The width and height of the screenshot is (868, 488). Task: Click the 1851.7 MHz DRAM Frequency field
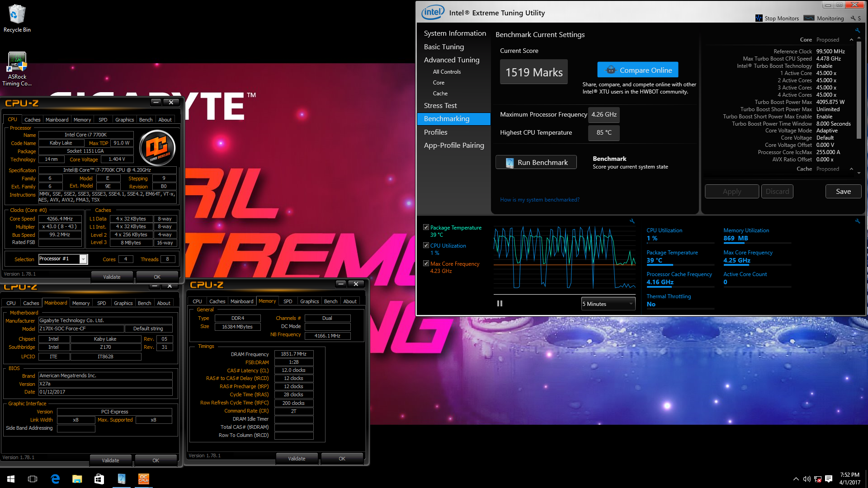294,354
